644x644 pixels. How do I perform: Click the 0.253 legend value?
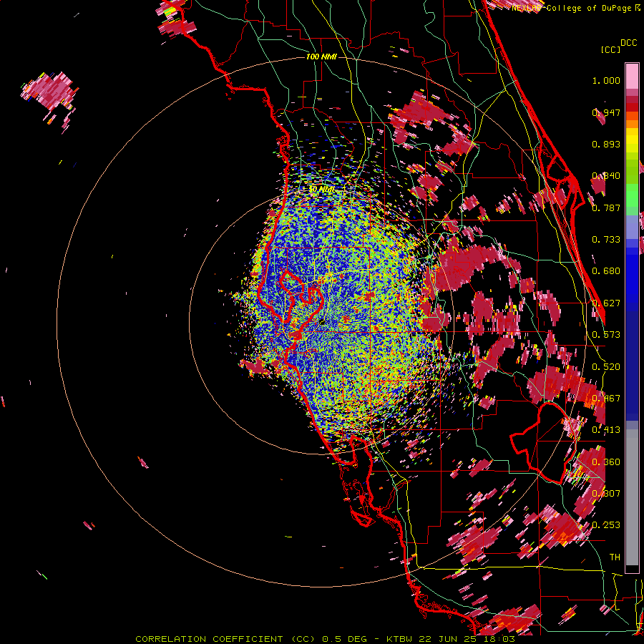pos(606,525)
